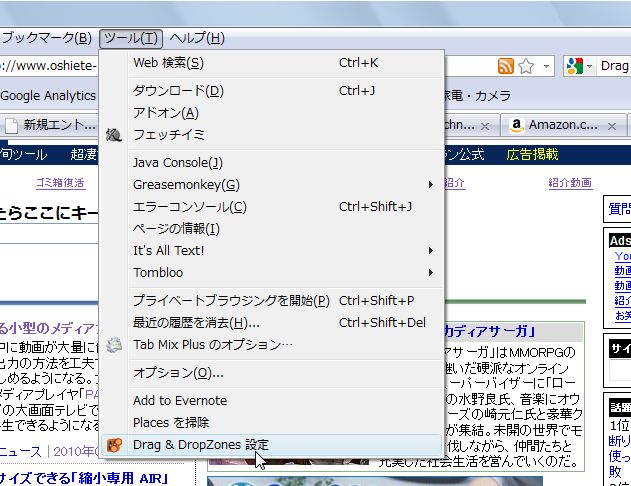Open オプション(O)... settings
The width and height of the screenshot is (631, 486).
pos(272,373)
